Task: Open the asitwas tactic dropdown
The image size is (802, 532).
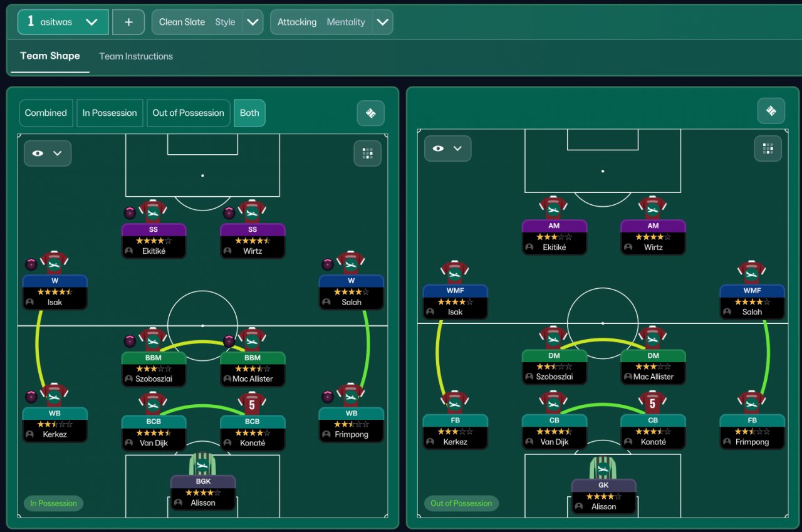Action: point(63,22)
